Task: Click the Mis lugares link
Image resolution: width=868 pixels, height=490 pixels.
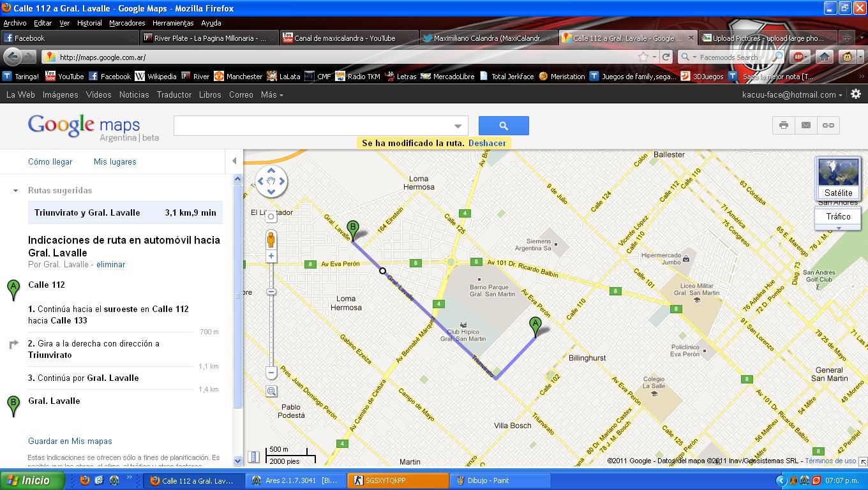Action: tap(115, 161)
